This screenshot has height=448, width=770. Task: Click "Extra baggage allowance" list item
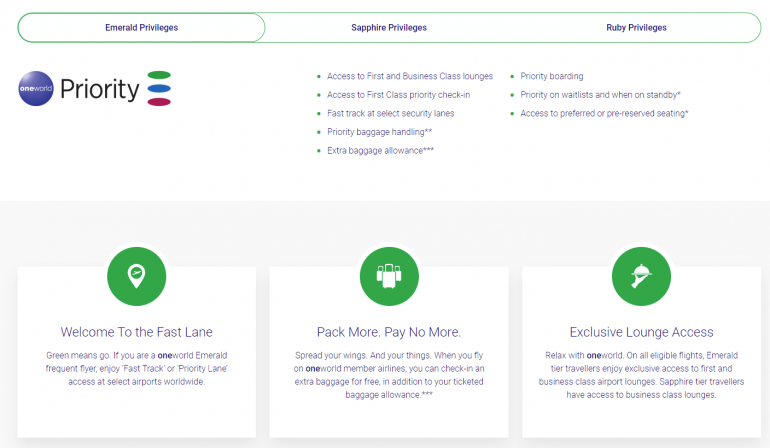click(380, 151)
